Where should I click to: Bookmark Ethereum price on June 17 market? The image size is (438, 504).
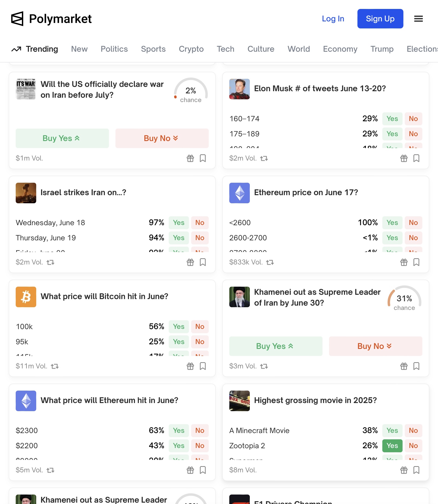tap(416, 262)
